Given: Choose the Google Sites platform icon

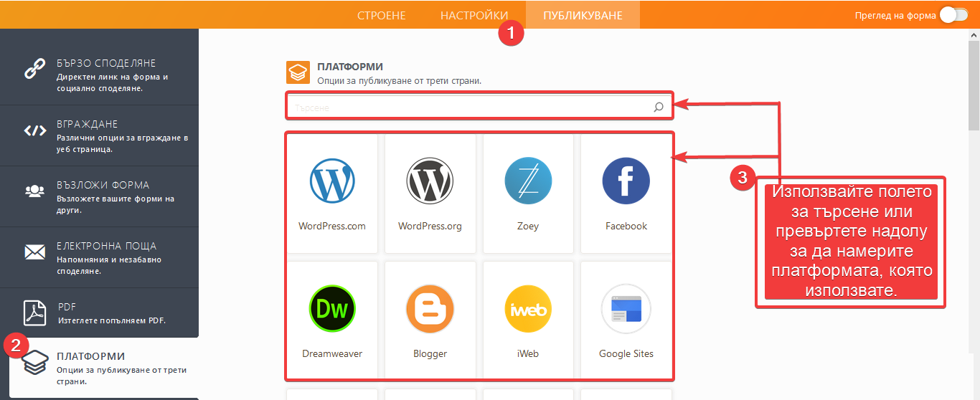Looking at the screenshot, I should pos(626,308).
